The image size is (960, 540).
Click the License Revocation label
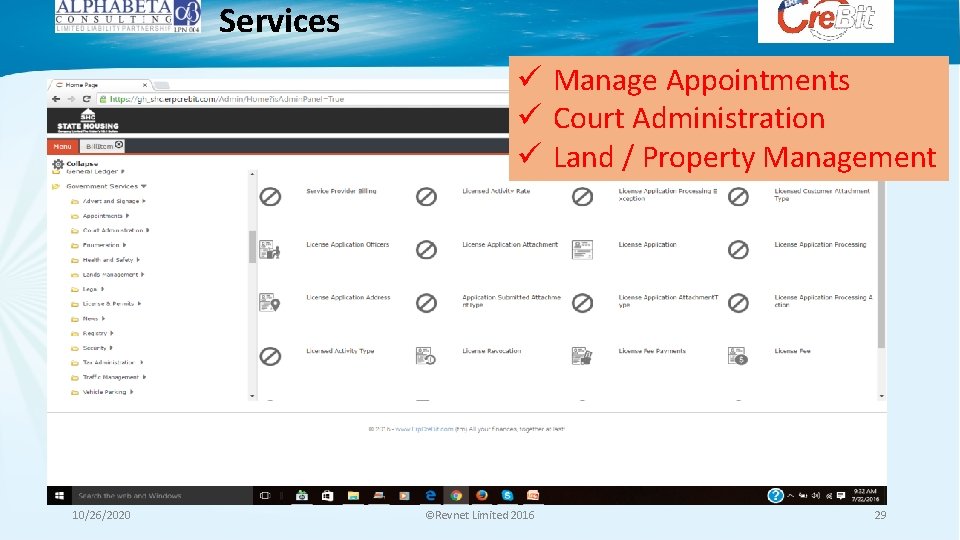[492, 351]
